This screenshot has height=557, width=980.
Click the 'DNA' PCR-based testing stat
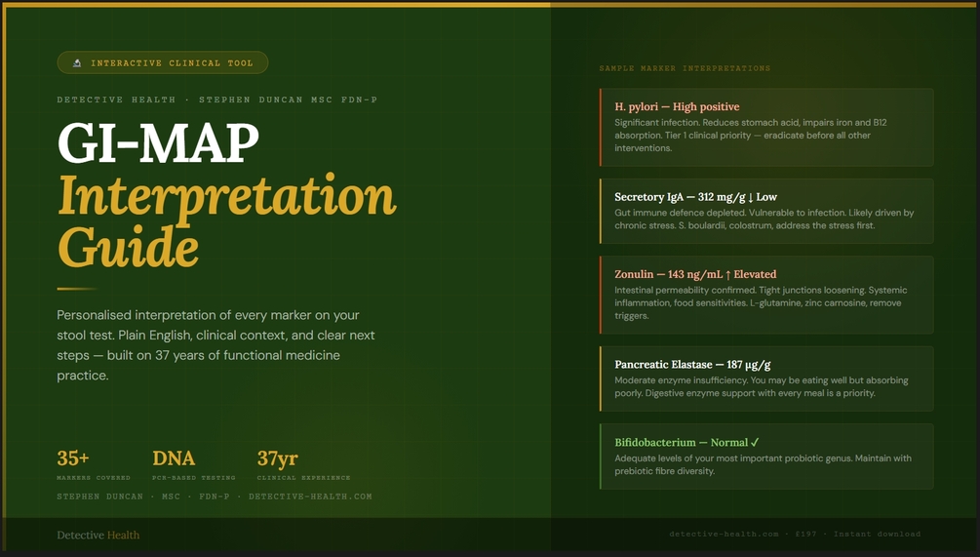tap(174, 458)
